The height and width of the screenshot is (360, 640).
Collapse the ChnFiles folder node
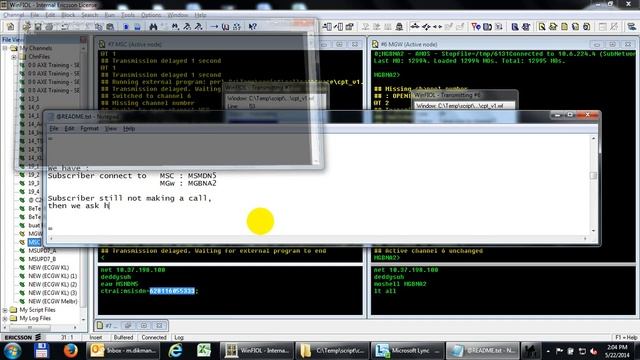pos(13,57)
